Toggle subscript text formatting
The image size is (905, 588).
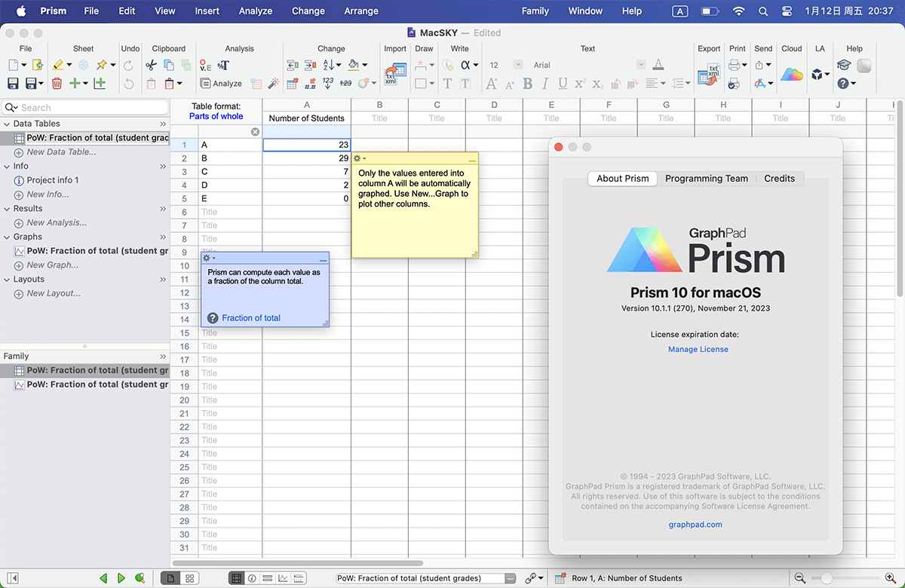click(x=597, y=84)
